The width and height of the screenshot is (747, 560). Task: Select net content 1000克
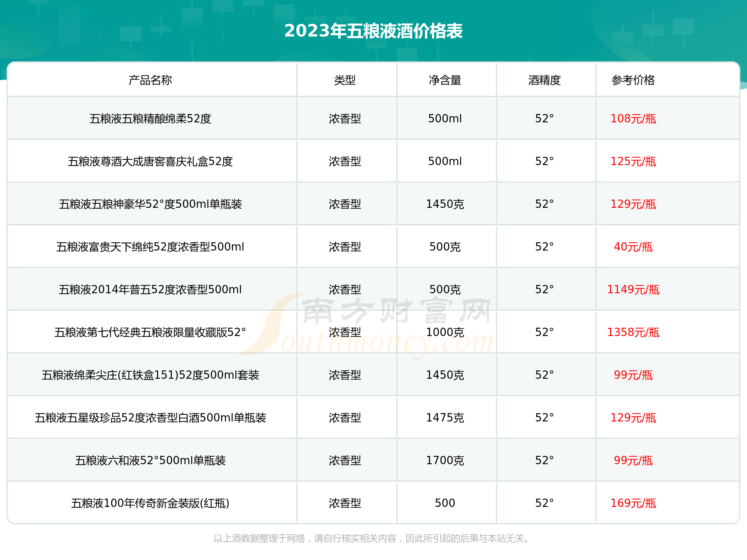pyautogui.click(x=445, y=332)
